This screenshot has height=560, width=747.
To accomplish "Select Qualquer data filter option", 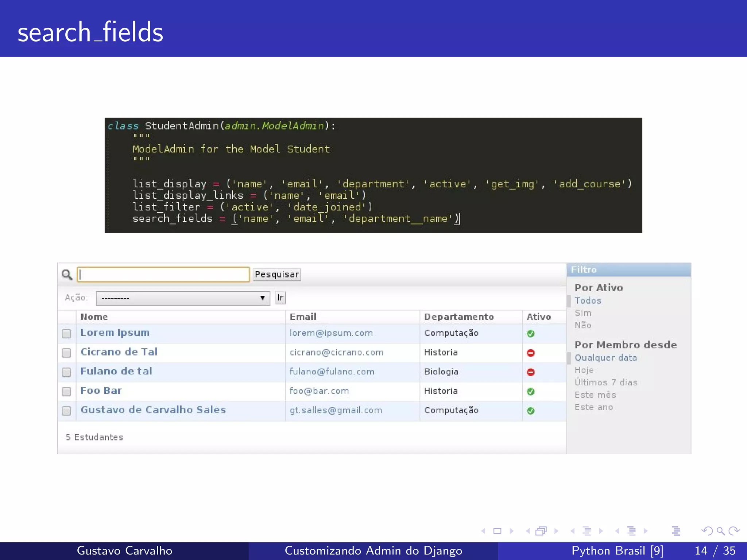I will (x=606, y=358).
